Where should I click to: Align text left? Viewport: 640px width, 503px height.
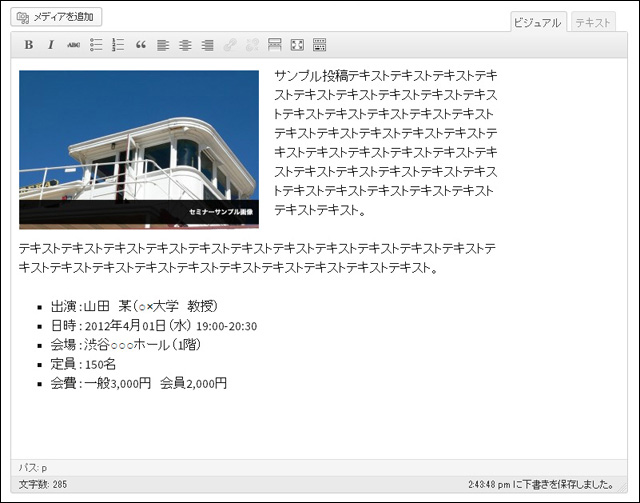(x=163, y=45)
